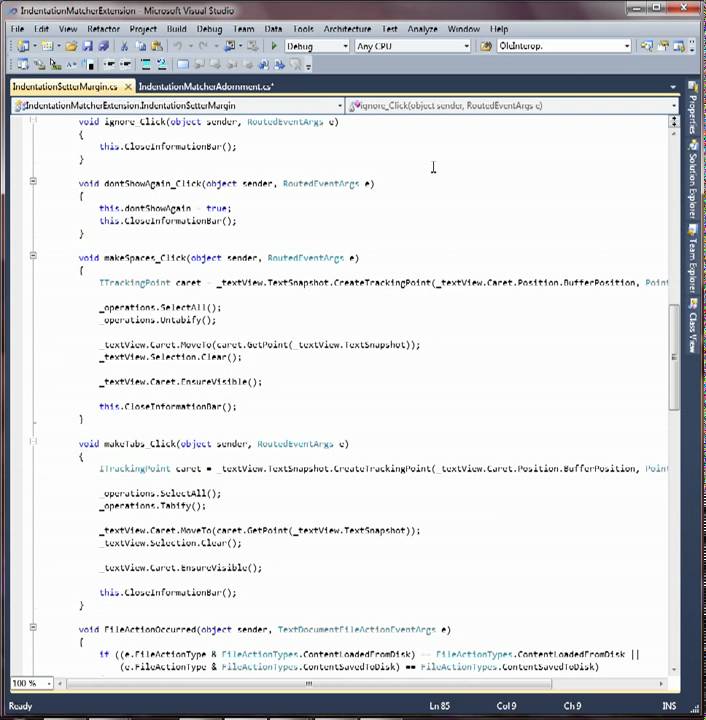Click the _operations.Untabify(); code line

(157, 320)
